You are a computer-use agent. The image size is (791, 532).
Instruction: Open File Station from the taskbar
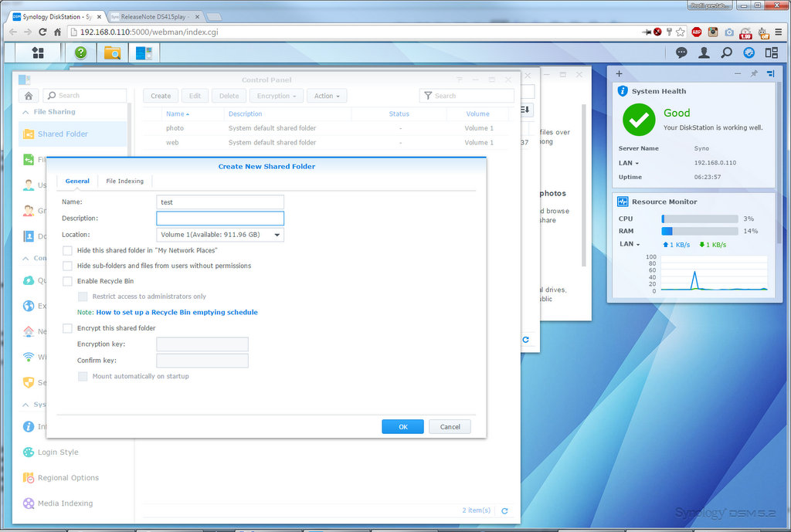(x=112, y=53)
